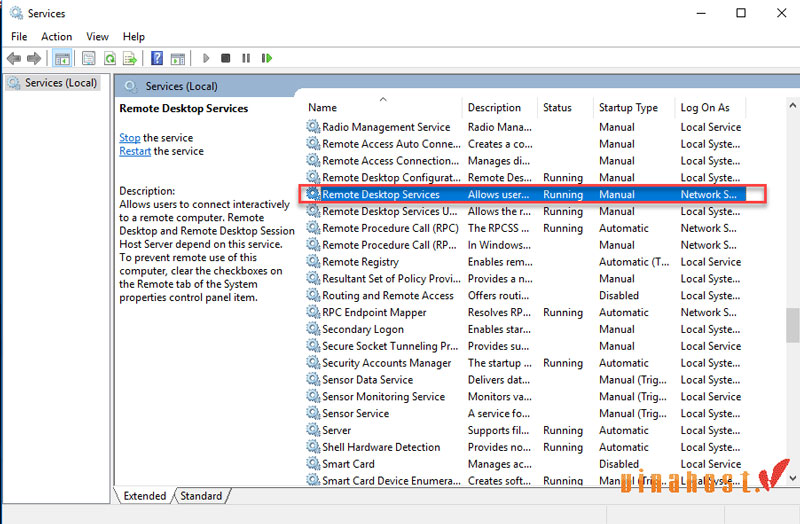Switch to the Extended tab
Screen dimensions: 800x524
(x=145, y=495)
